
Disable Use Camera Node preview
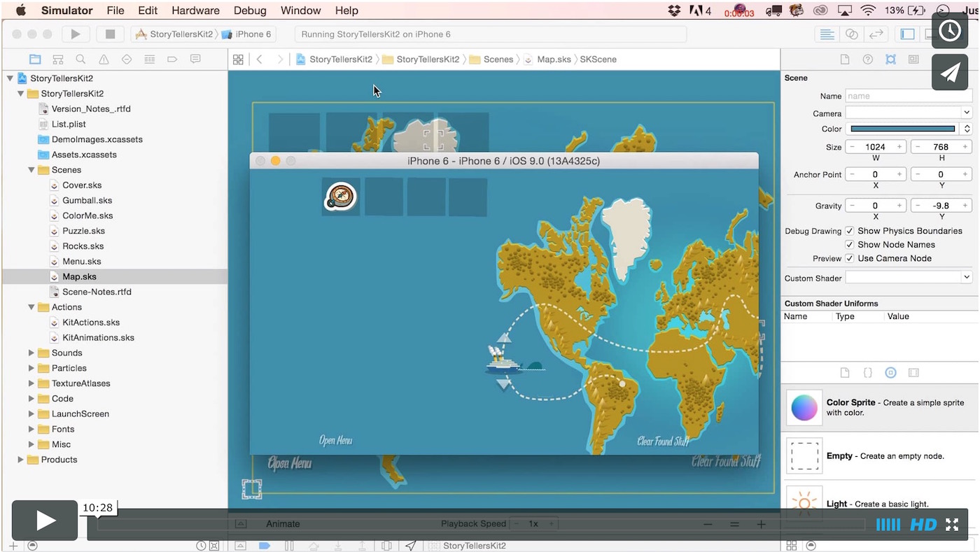click(x=850, y=258)
